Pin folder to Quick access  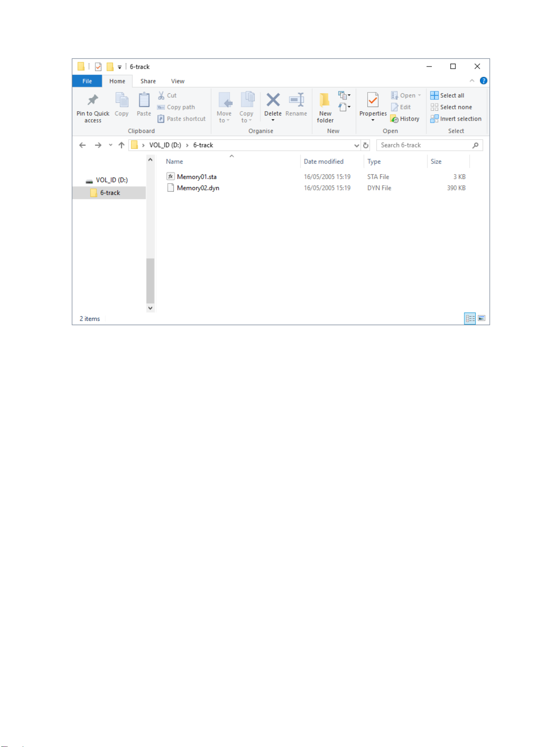tap(93, 108)
